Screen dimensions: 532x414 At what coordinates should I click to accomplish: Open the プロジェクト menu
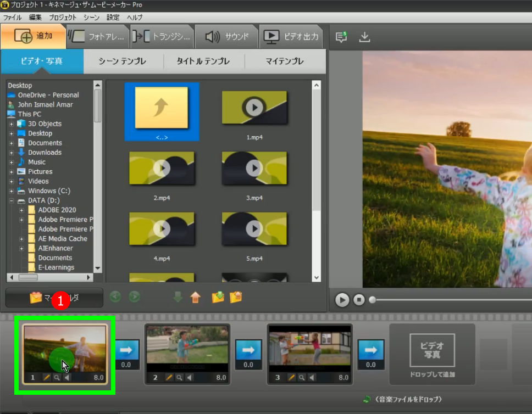(63, 18)
